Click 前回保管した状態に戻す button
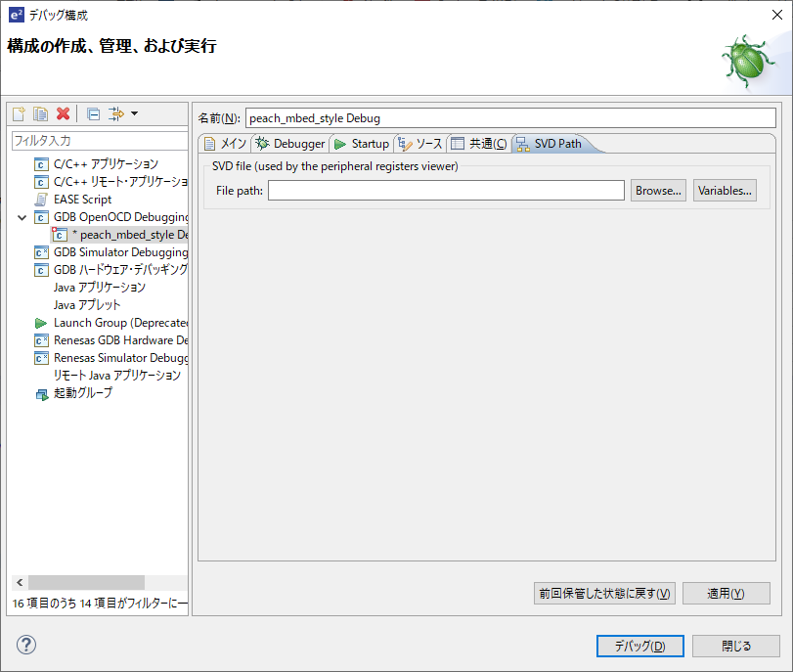Viewport: 793px width, 672px height. 604,593
